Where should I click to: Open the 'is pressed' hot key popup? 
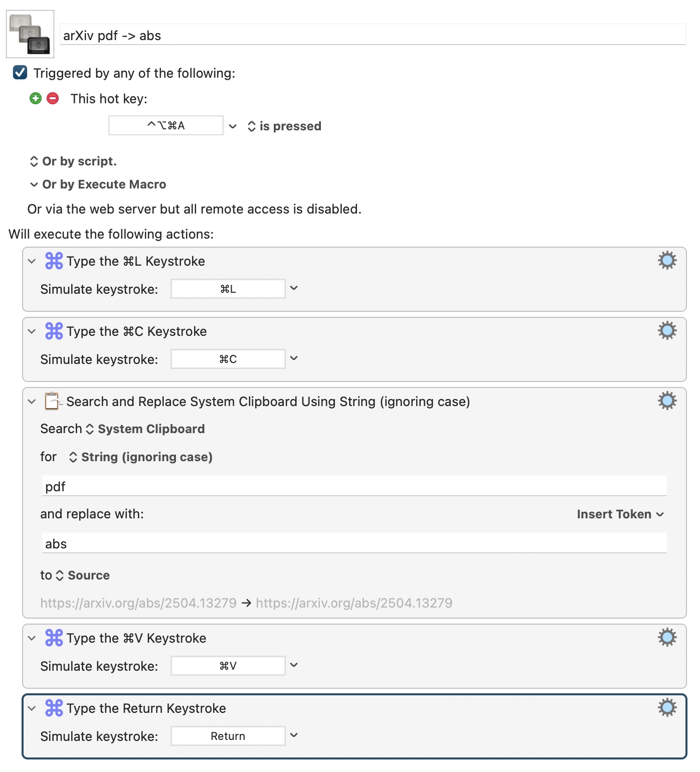coord(285,126)
